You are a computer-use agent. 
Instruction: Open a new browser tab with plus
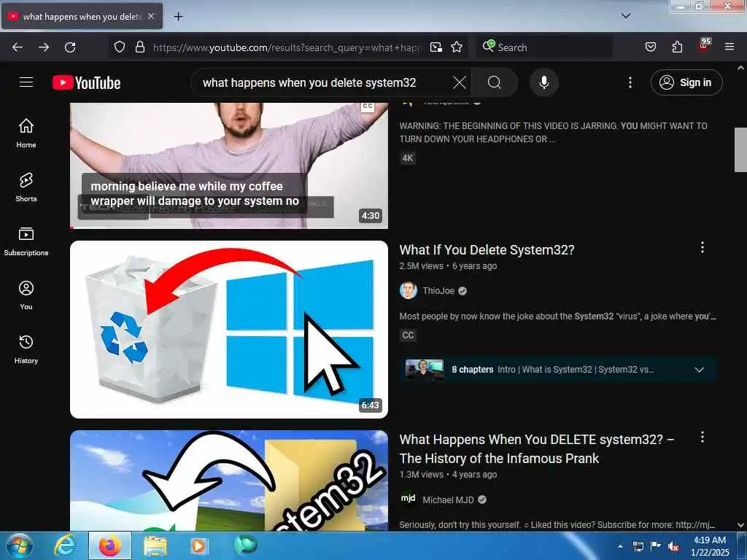[178, 17]
